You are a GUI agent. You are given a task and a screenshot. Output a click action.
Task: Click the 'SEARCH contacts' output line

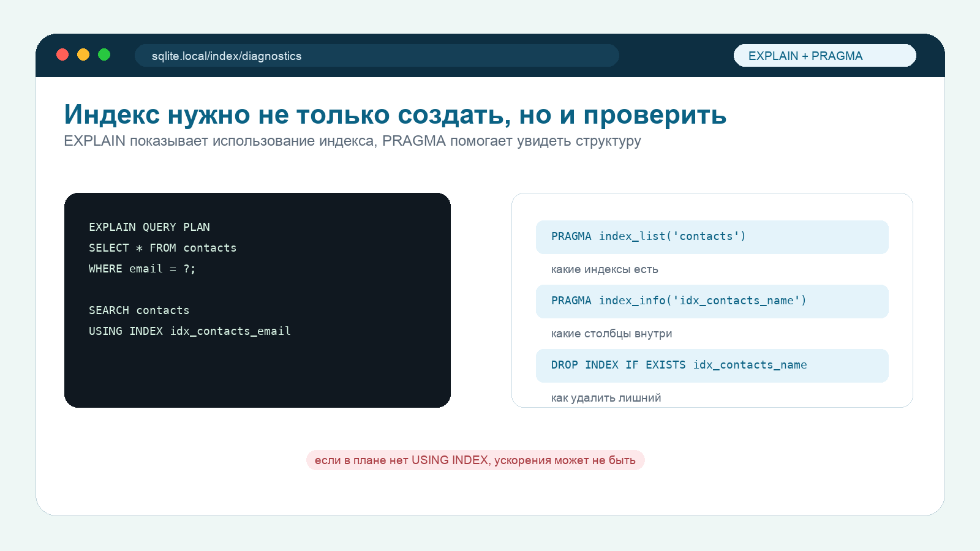coord(139,310)
